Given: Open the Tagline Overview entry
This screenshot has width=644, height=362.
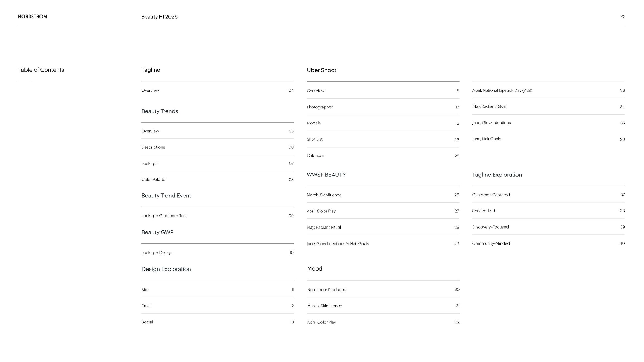Looking at the screenshot, I should click(150, 90).
